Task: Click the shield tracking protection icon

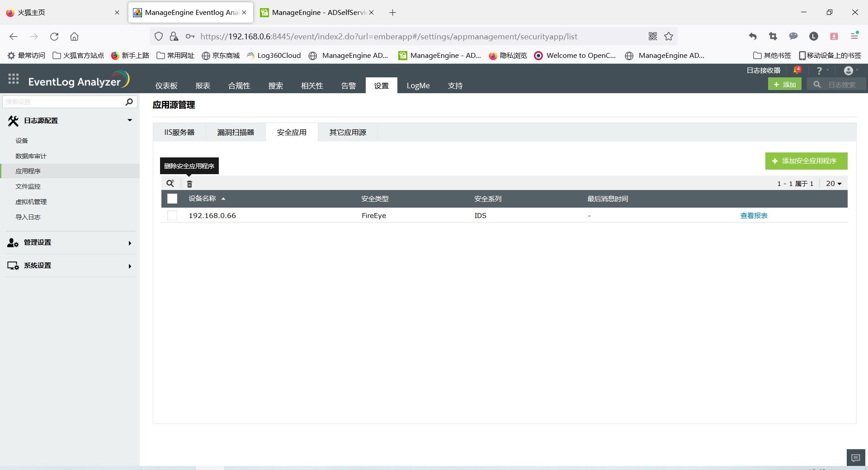Action: click(x=159, y=37)
